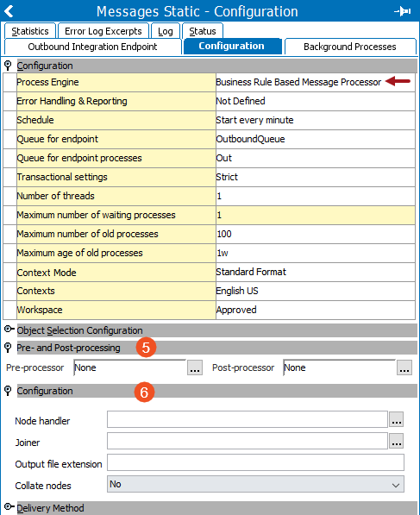Click row selector beside Process Engine

click(9, 82)
